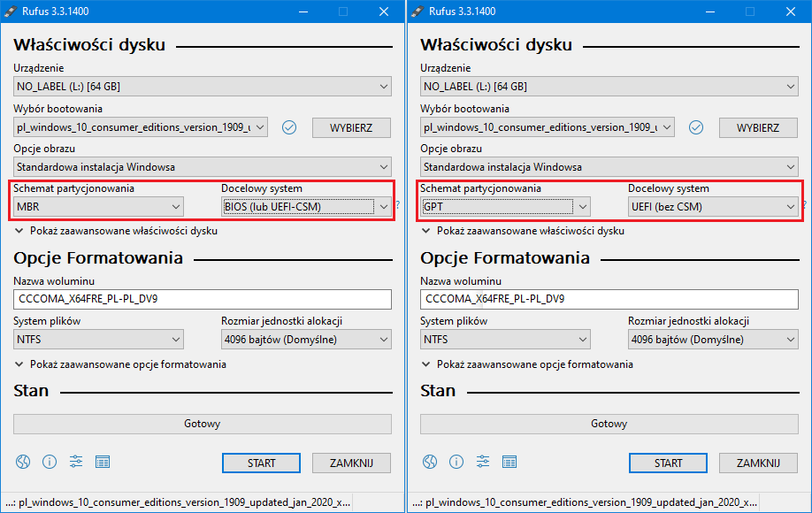Viewport: 812px width, 513px height.
Task: Open allocation unit size dropdown in left window
Action: (x=307, y=340)
